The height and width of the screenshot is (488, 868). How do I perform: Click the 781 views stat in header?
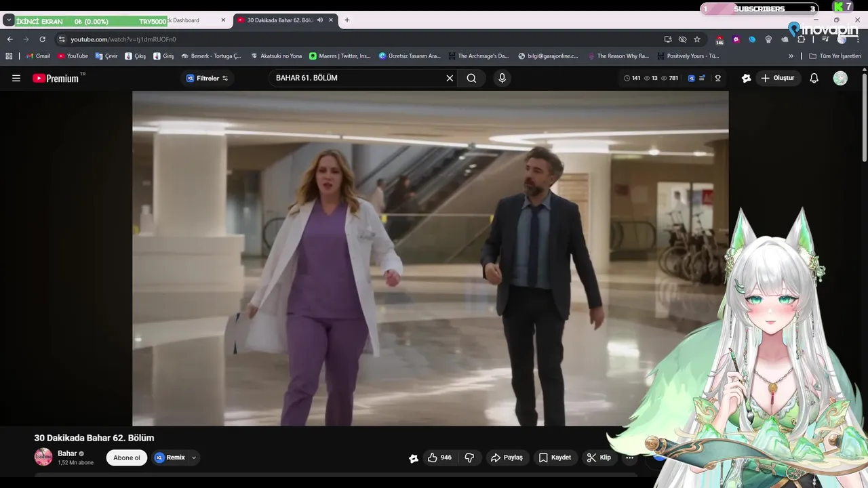669,78
